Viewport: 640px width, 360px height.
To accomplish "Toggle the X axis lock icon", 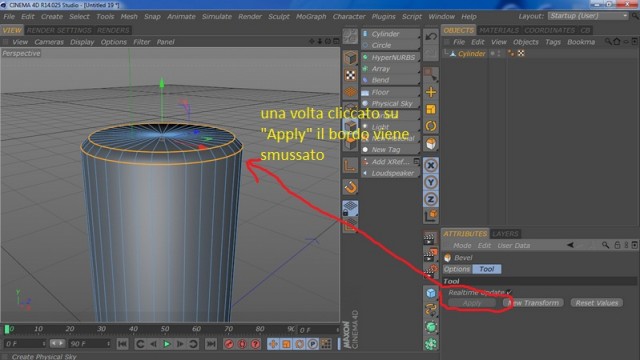I will tap(431, 165).
